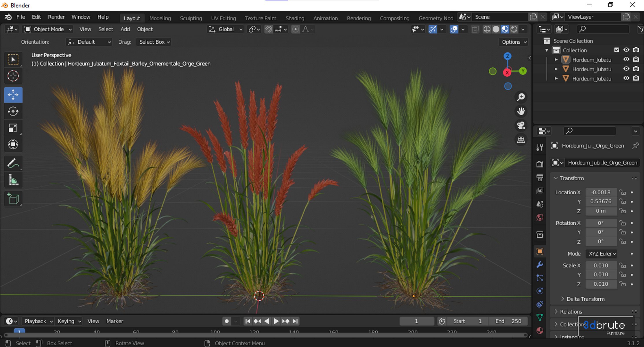Viewport: 644px width, 347px height.
Task: Disable rendering for the Collection row
Action: coord(636,50)
